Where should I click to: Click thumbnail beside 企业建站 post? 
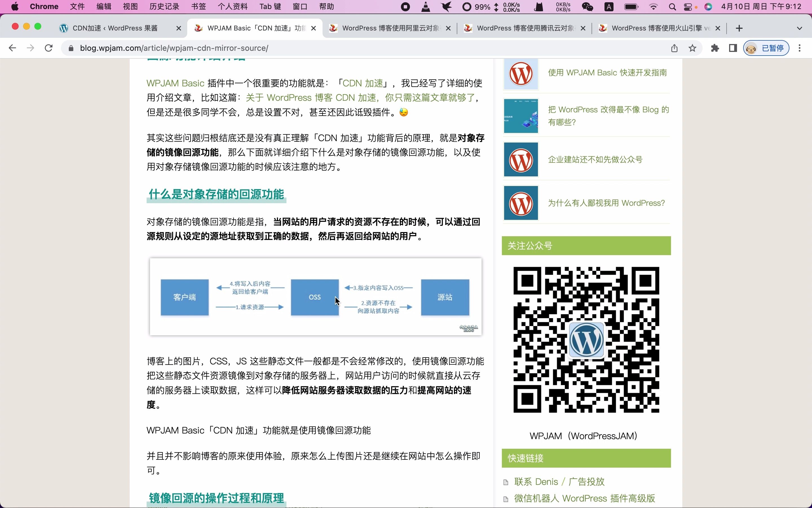521,159
